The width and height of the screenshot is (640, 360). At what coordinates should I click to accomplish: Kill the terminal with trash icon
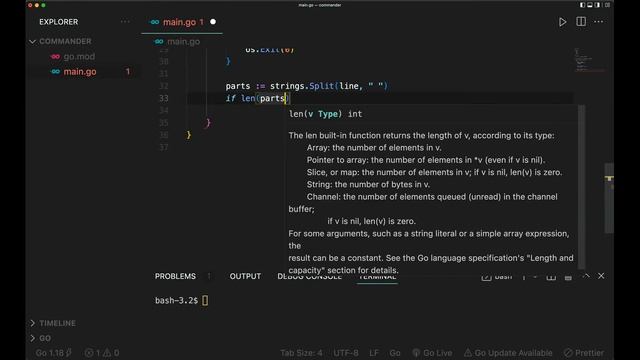click(568, 277)
